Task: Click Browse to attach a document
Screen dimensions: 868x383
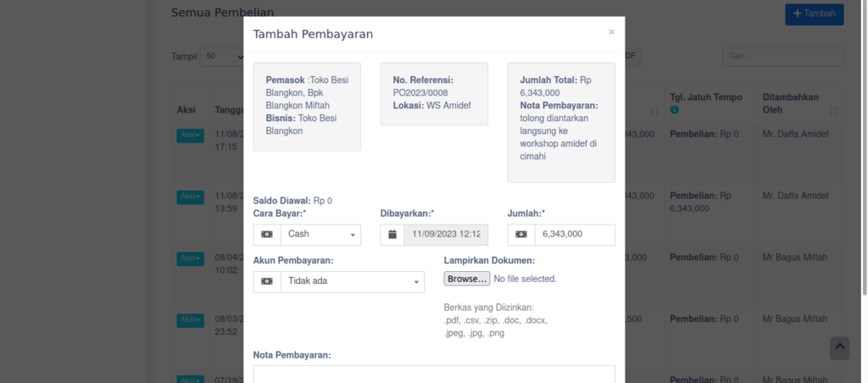Action: click(467, 279)
